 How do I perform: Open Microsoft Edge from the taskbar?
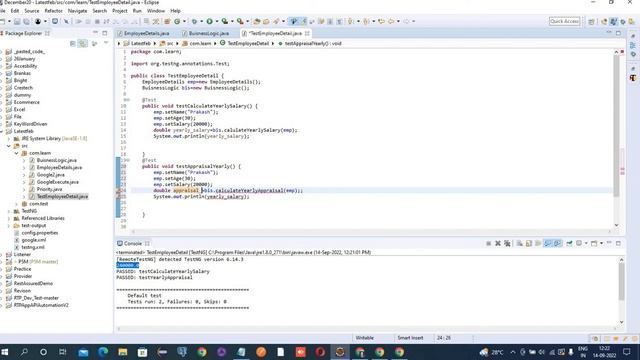click(x=103, y=352)
